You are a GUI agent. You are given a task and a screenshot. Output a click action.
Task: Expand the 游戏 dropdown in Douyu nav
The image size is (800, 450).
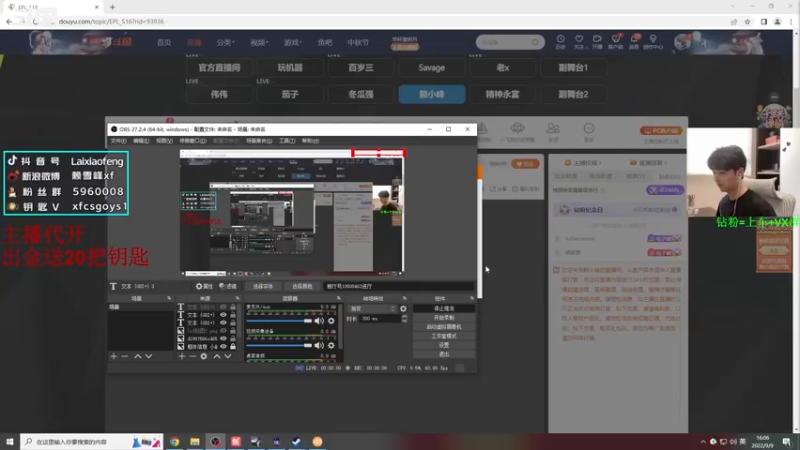tap(293, 42)
